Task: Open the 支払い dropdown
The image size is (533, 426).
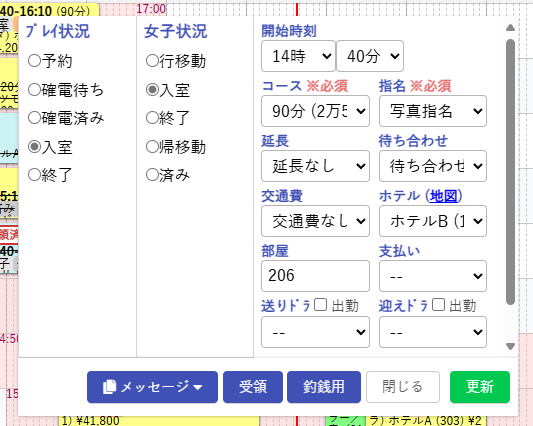Action: [x=433, y=276]
